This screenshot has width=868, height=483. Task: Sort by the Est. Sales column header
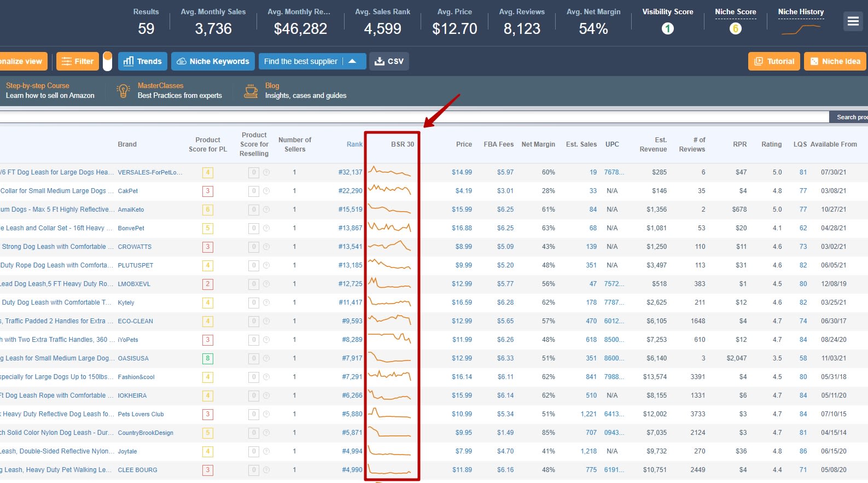[x=581, y=144]
